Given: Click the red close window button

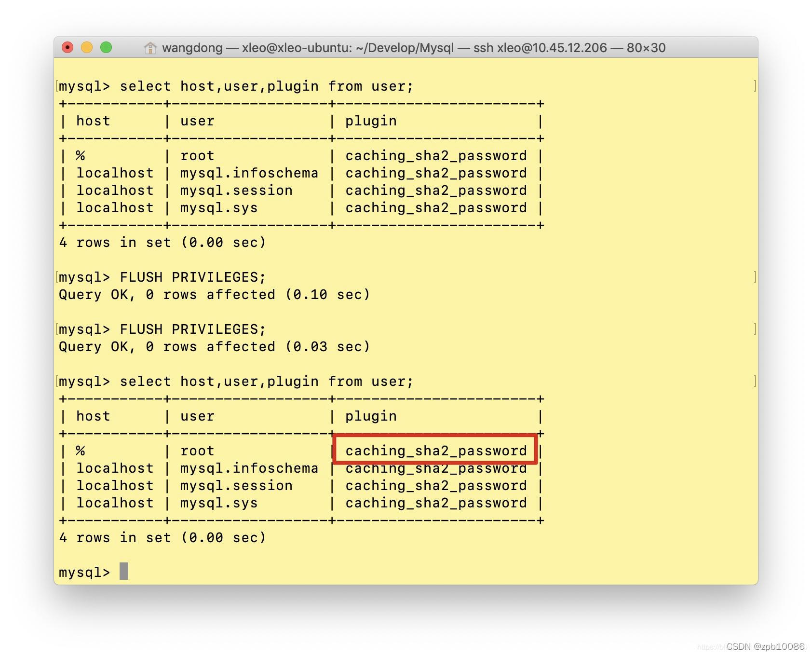Looking at the screenshot, I should 68,47.
